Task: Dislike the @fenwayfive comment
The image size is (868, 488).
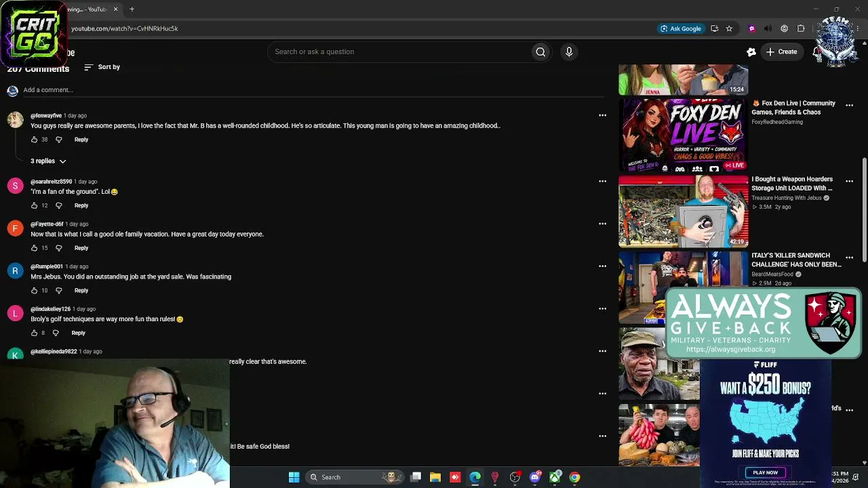Action: [58, 140]
